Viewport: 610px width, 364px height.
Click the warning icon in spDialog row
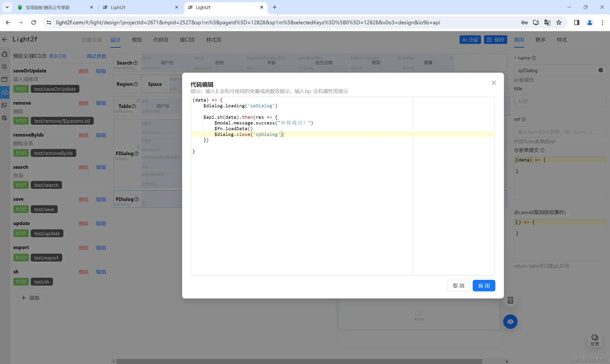pos(144,204)
